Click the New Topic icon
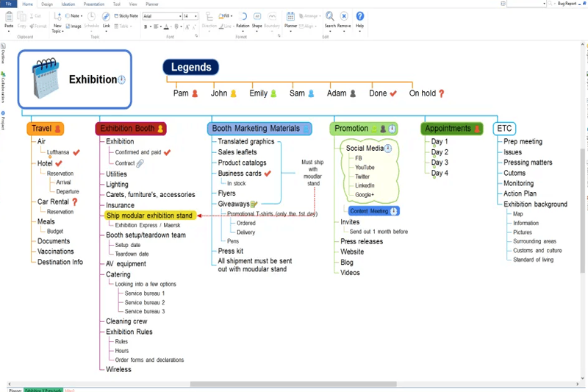588x392 pixels. (x=57, y=18)
